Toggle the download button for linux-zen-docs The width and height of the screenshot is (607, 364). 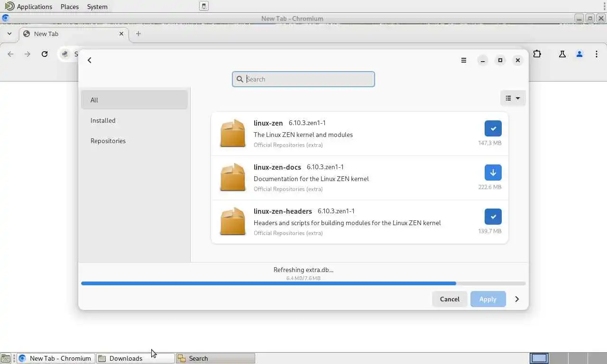pos(493,173)
